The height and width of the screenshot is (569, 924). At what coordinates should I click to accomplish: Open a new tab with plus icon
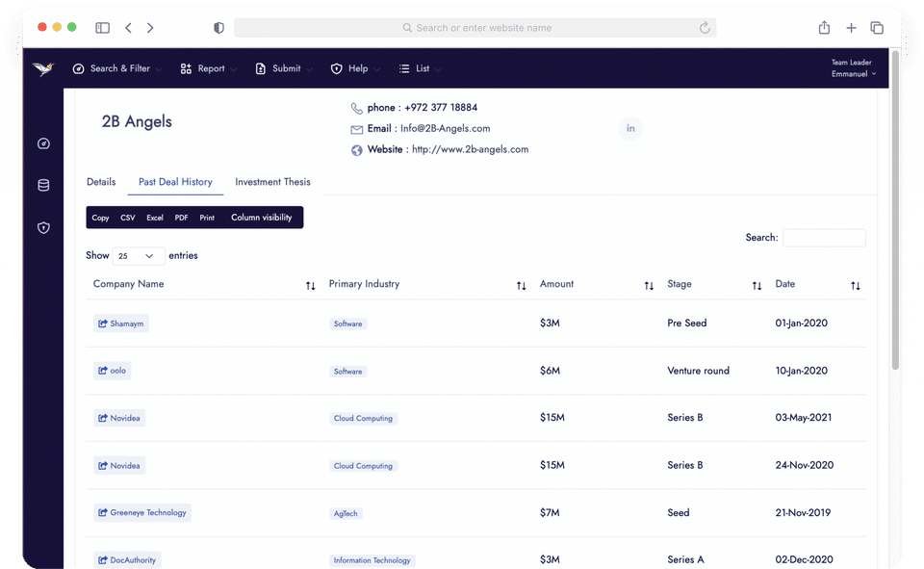click(851, 28)
